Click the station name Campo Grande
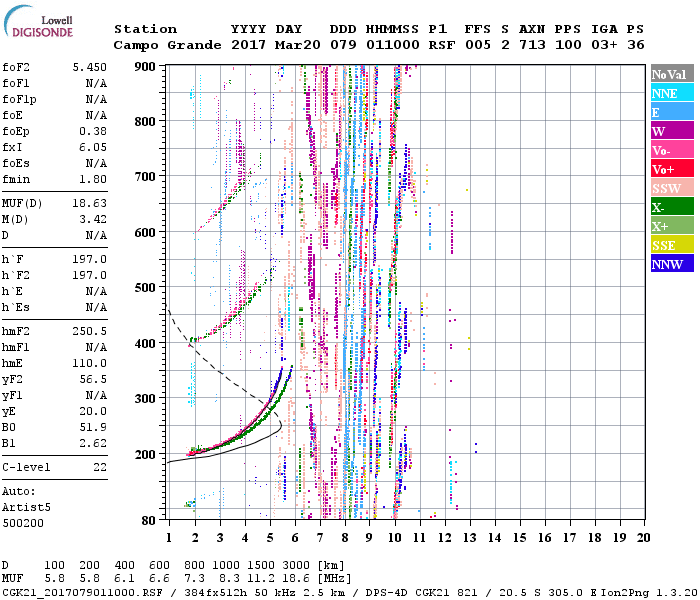This screenshot has height=600, width=700. click(x=167, y=45)
